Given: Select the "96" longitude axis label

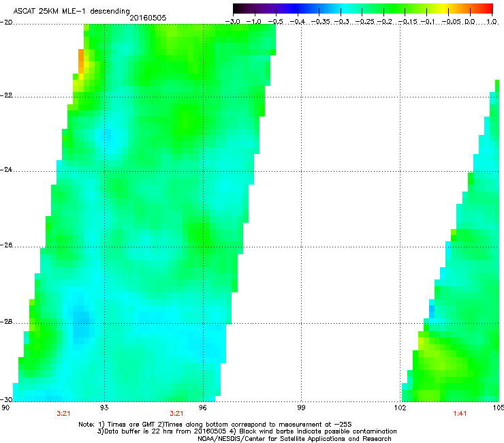Looking at the screenshot, I should (203, 408).
